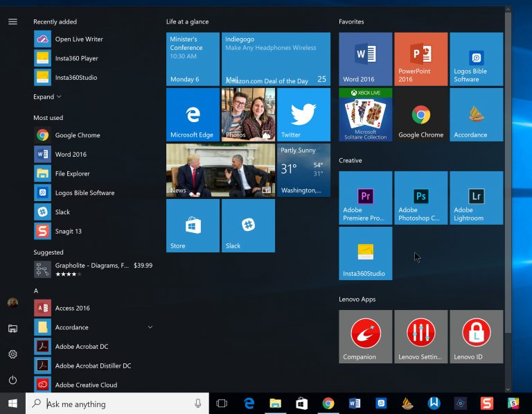Image resolution: width=532 pixels, height=414 pixels.
Task: Click the scrollbar down arrow
Action: click(508, 389)
